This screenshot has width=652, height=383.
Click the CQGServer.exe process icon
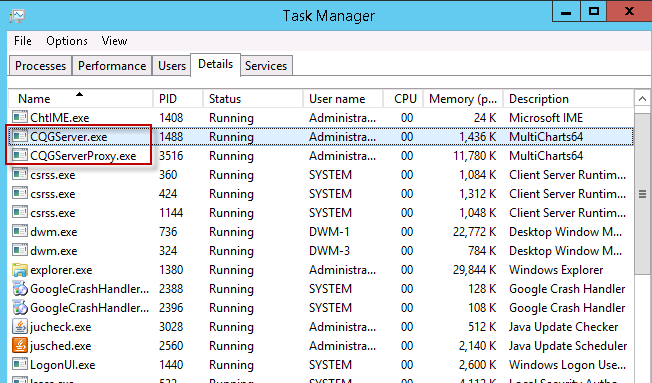[20, 136]
